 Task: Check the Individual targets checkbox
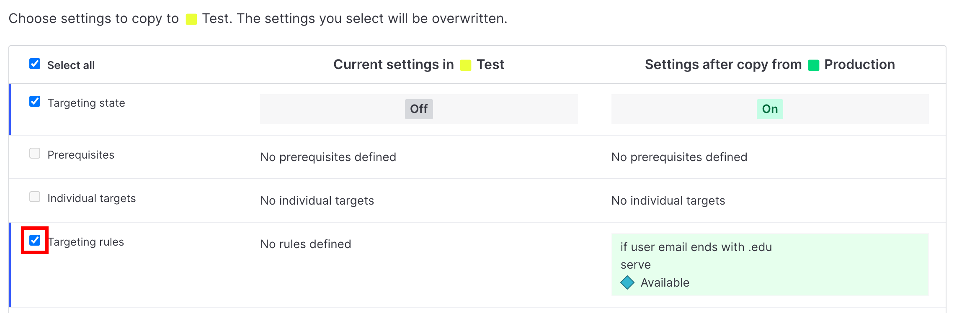[34, 197]
